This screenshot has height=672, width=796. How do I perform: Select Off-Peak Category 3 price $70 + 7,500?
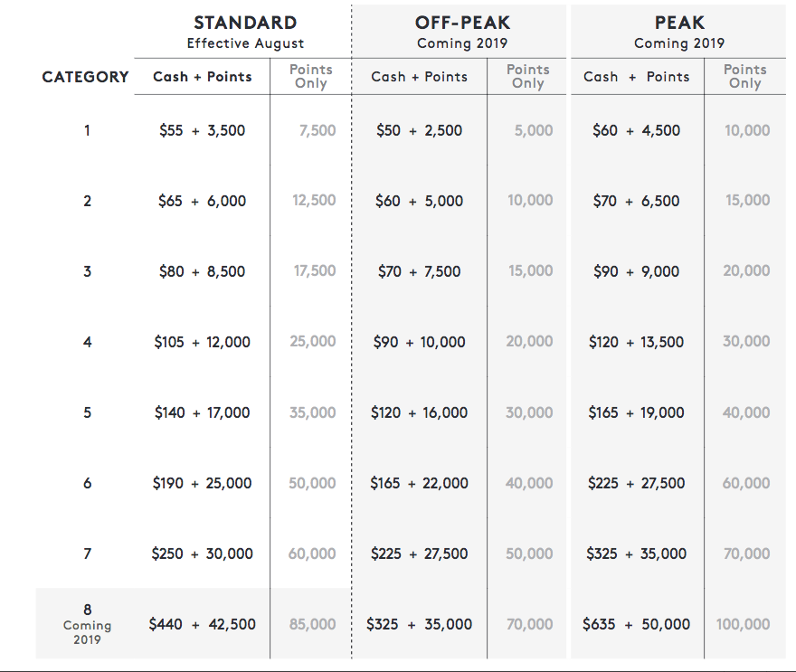419,271
